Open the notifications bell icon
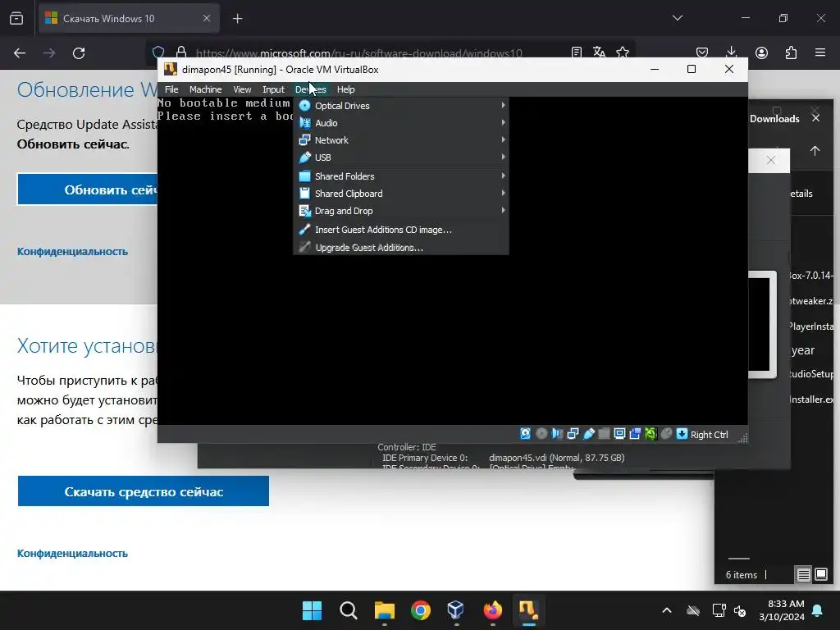The width and height of the screenshot is (840, 630). point(818,610)
